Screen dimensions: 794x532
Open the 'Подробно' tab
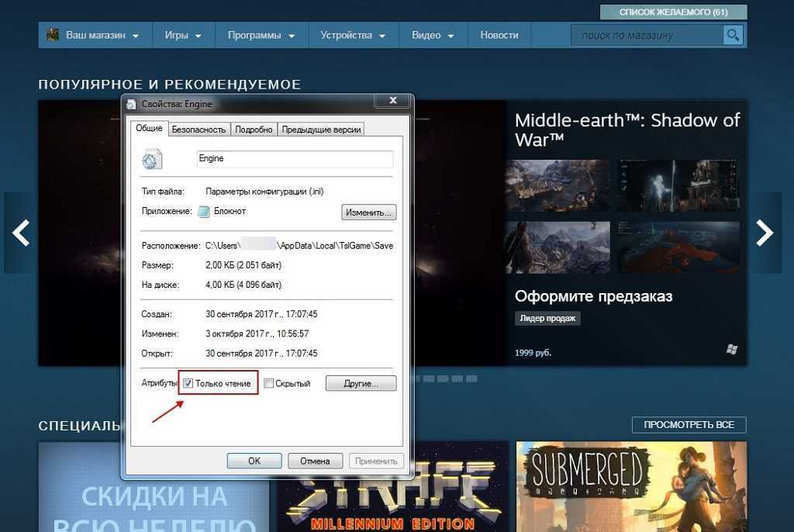(x=254, y=130)
